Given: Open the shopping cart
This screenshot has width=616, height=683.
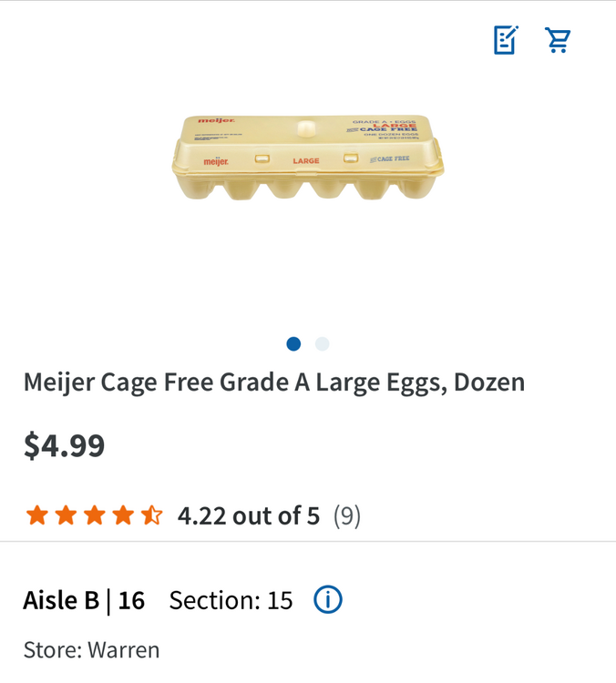Looking at the screenshot, I should [x=558, y=40].
